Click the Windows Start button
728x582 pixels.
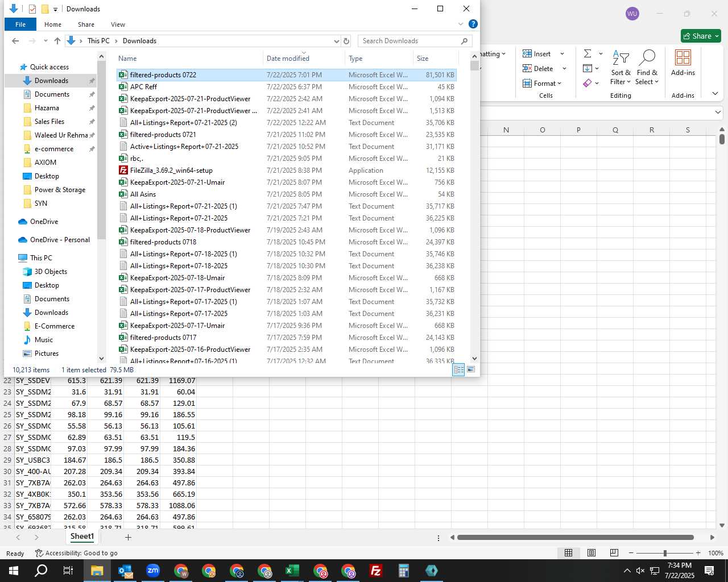pos(14,571)
